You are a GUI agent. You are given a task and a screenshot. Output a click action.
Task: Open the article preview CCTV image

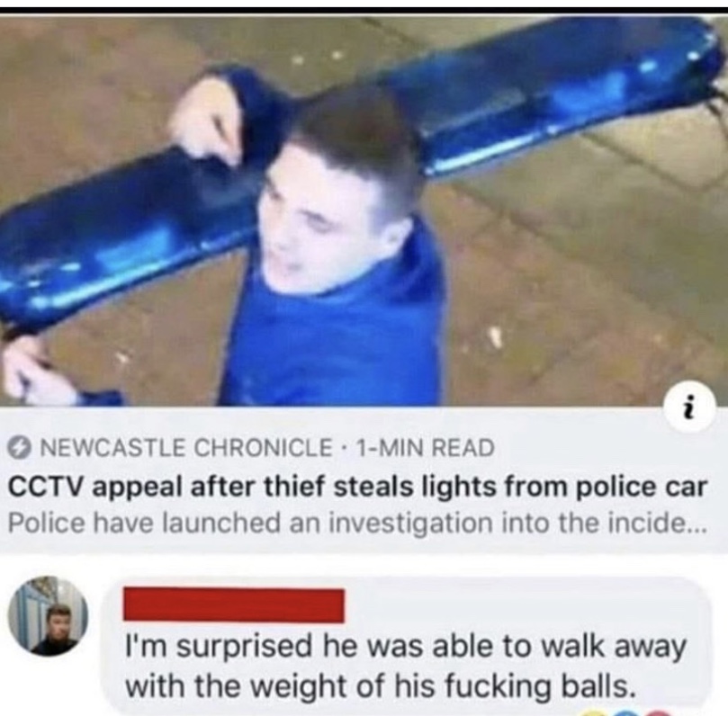pos(364,211)
